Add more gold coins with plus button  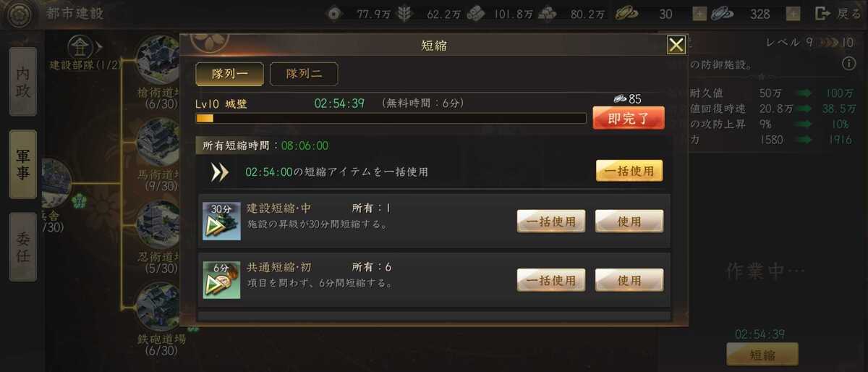click(x=699, y=14)
